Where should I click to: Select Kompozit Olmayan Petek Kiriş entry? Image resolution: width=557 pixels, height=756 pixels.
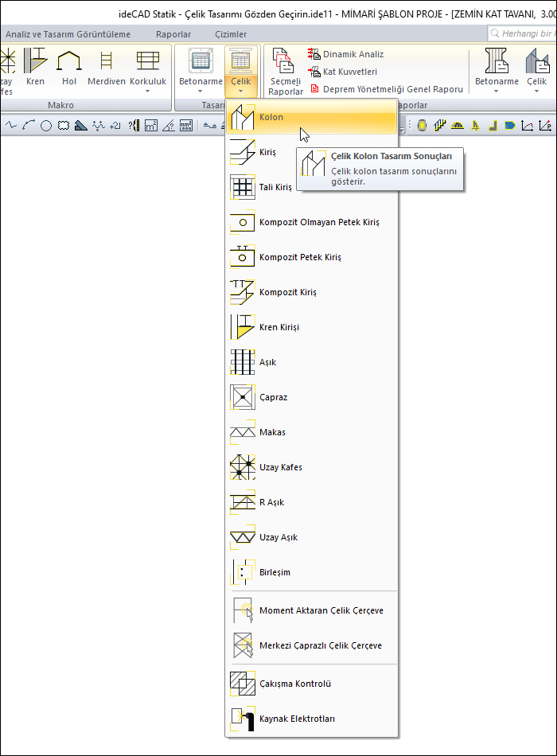click(312, 222)
